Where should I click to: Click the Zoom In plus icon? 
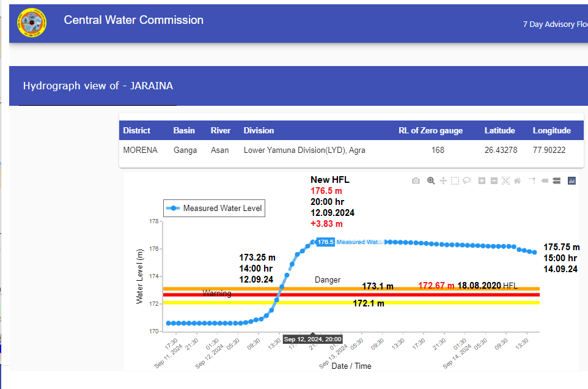pos(482,181)
